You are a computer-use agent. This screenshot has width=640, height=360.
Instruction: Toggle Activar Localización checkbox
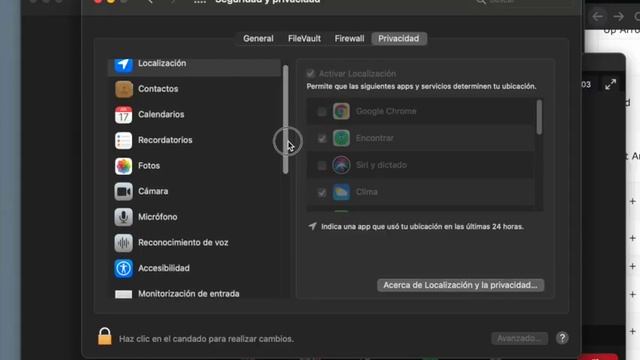(x=311, y=74)
